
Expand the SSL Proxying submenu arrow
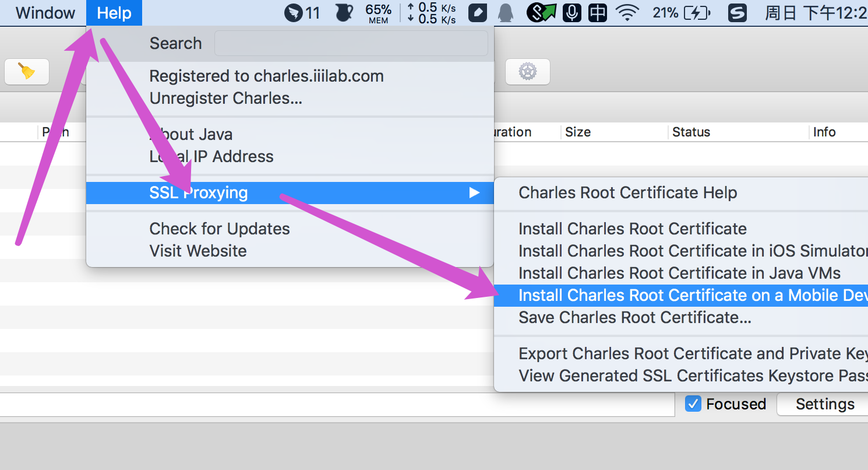pos(475,193)
